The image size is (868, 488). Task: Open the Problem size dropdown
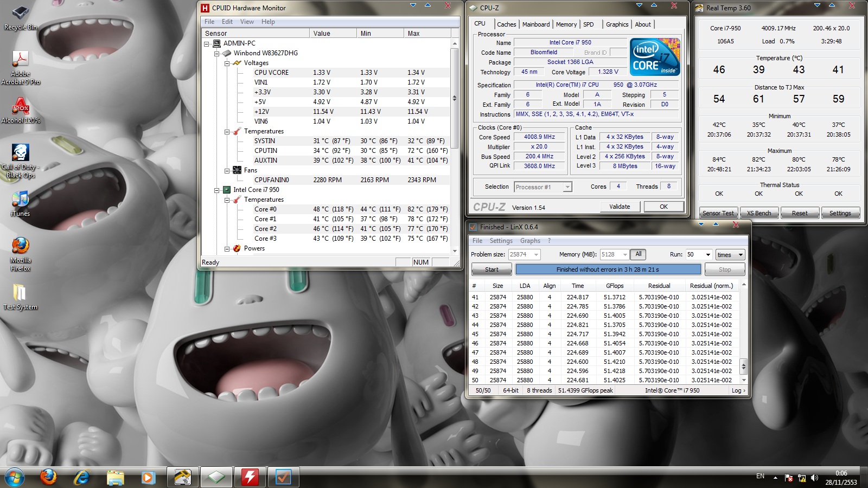pyautogui.click(x=536, y=254)
